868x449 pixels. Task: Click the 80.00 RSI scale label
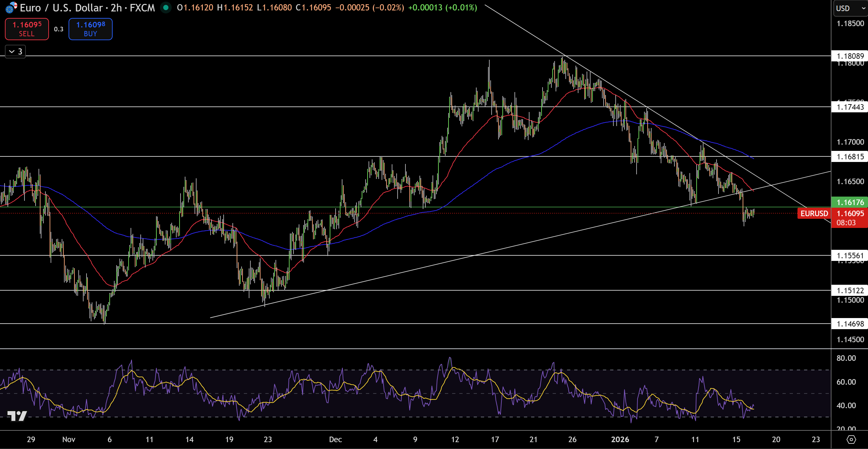846,358
